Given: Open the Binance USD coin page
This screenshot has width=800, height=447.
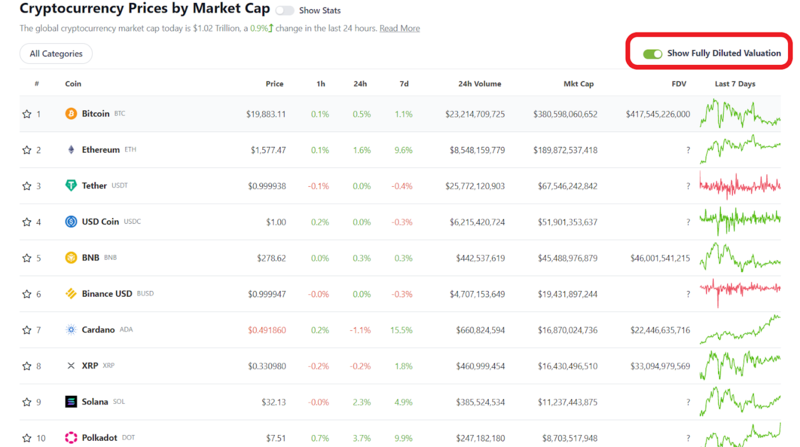Looking at the screenshot, I should tap(107, 293).
